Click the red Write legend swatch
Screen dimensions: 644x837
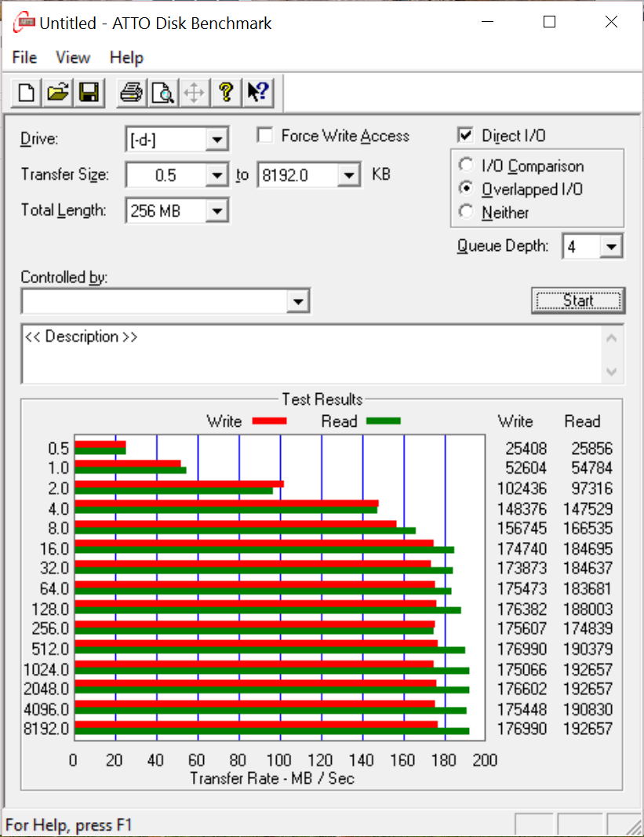pyautogui.click(x=269, y=421)
